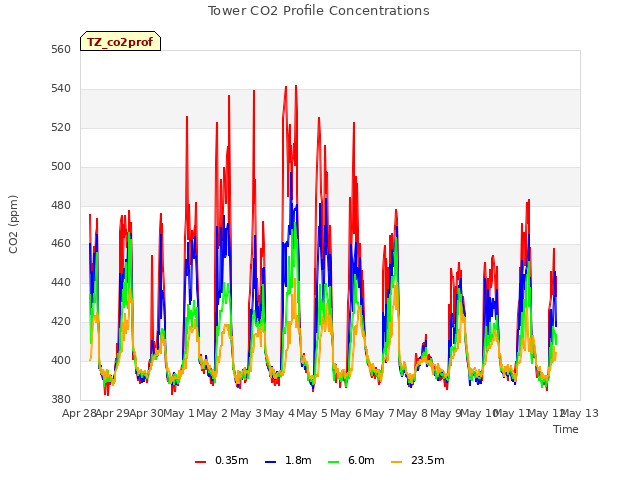
Task: Click the 380 y-axis tick label
Action: pos(61,399)
